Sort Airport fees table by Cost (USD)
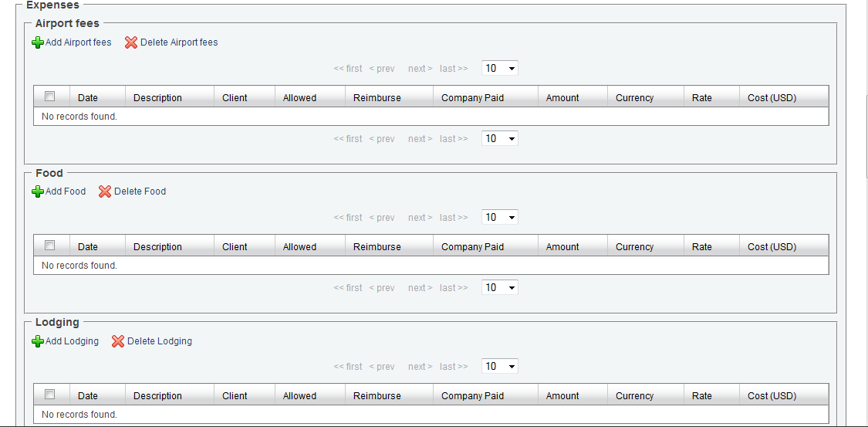Viewport: 868px width, 427px height. tap(772, 98)
